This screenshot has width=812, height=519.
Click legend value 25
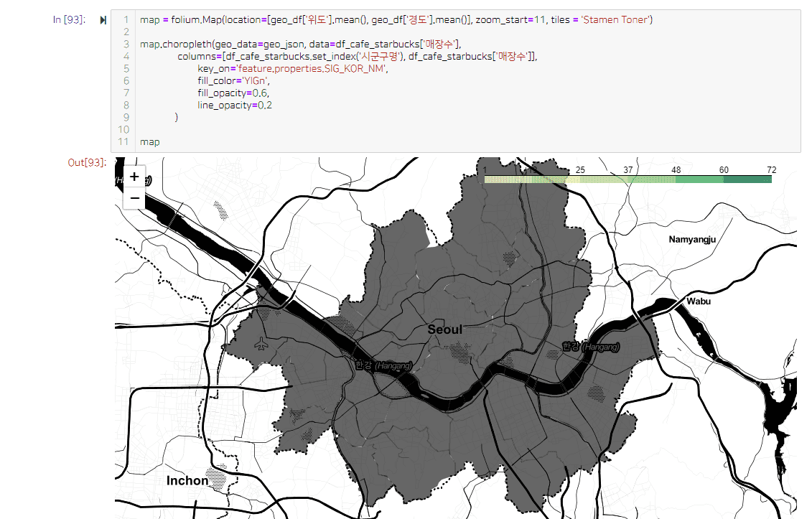pyautogui.click(x=580, y=170)
